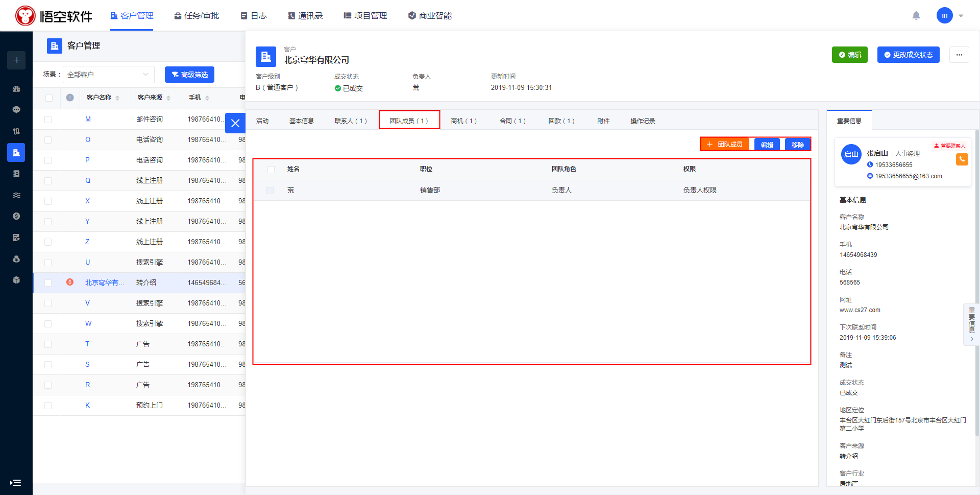Collapse the 重要信息 side handle

[x=971, y=325]
